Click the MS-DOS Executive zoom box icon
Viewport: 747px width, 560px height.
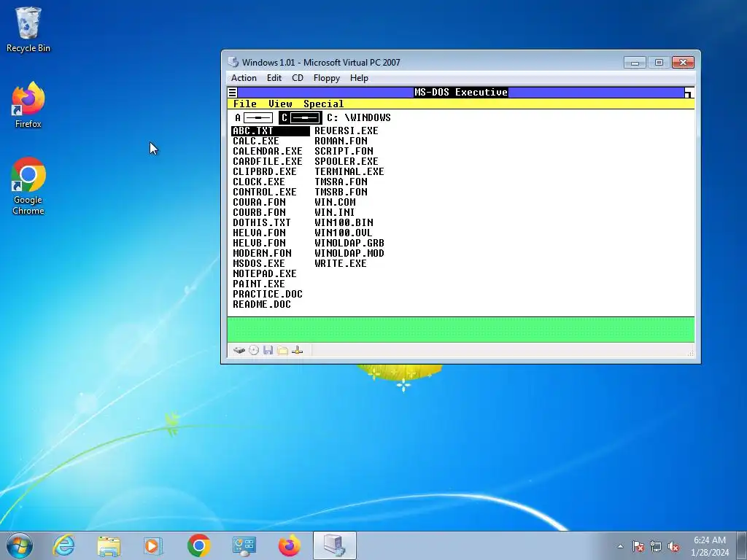[689, 93]
